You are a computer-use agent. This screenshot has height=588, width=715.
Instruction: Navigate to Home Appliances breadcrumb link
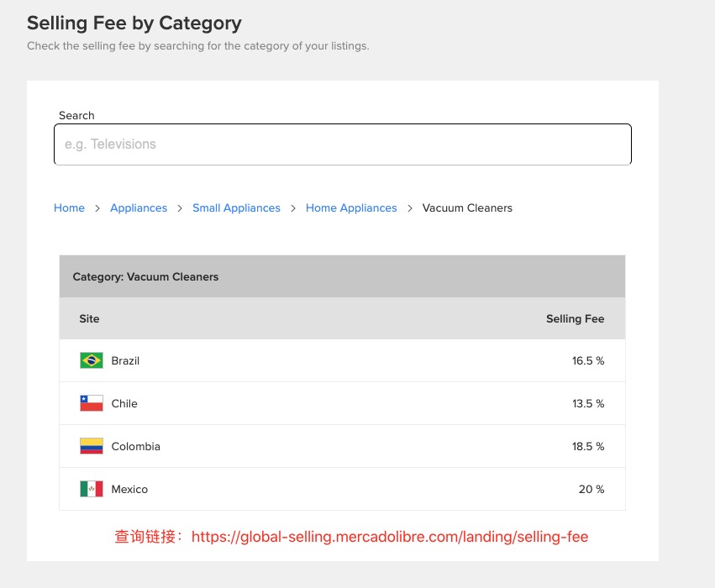point(351,207)
